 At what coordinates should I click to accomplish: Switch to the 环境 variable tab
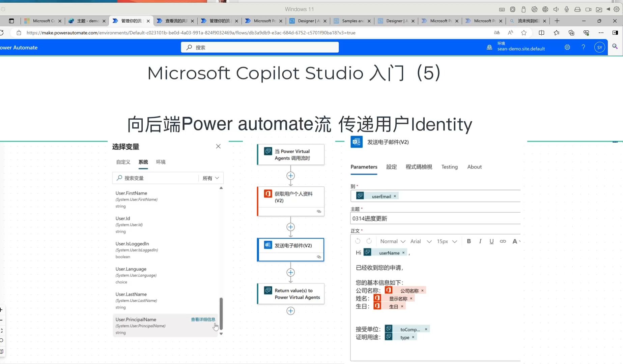(x=161, y=162)
